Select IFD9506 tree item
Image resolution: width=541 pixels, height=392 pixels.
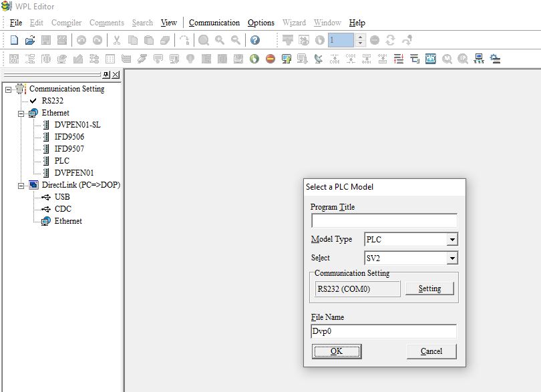coord(69,137)
